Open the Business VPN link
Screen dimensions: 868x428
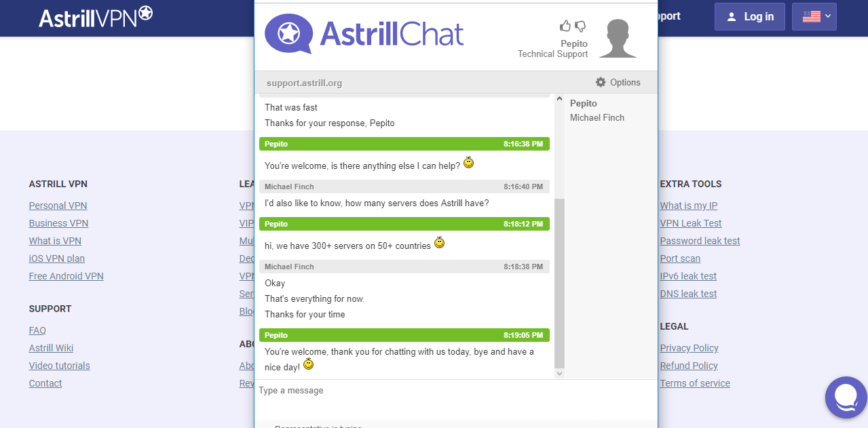(x=58, y=223)
